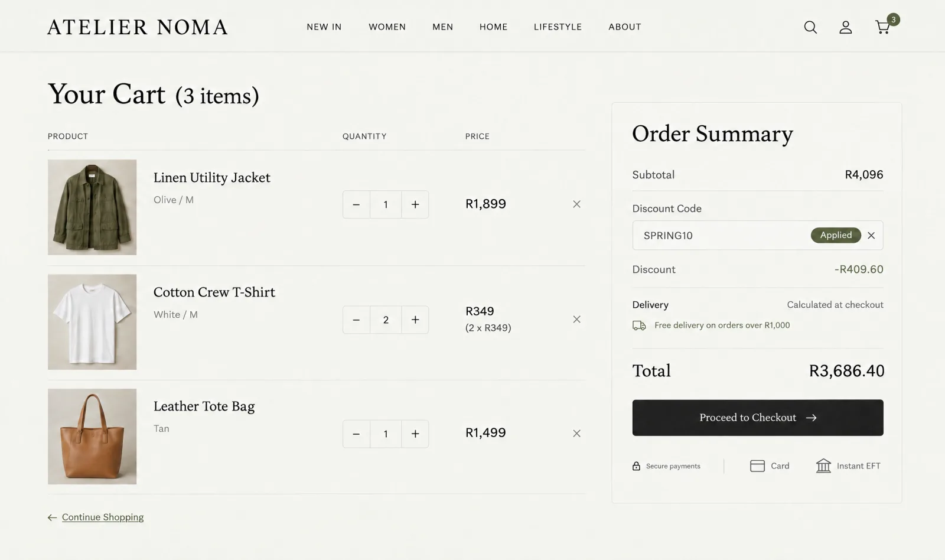The height and width of the screenshot is (560, 945).
Task: Open the shopping cart icon with badge
Action: [886, 25]
